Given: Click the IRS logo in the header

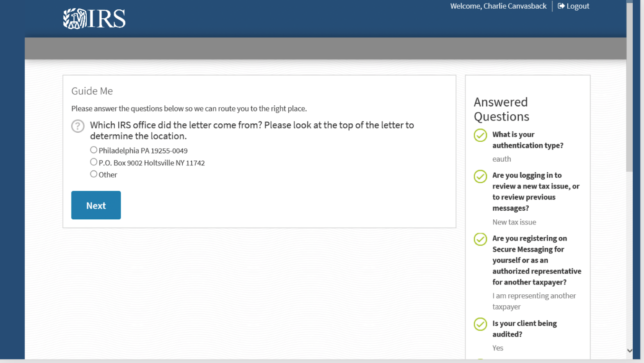Looking at the screenshot, I should (x=94, y=19).
